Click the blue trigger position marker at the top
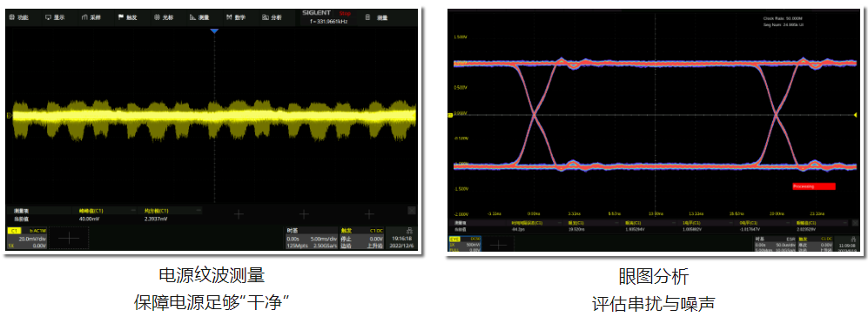This screenshot has width=868, height=317. tap(215, 31)
